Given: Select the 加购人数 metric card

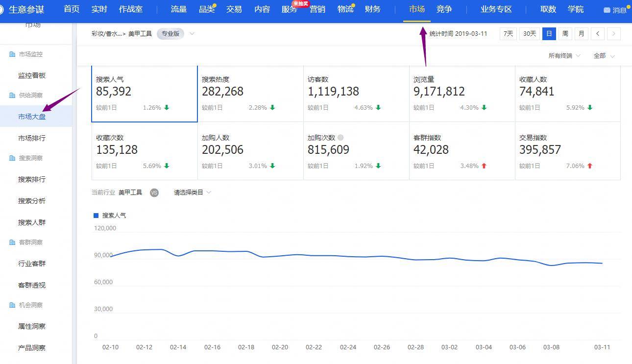Looking at the screenshot, I should [250, 151].
